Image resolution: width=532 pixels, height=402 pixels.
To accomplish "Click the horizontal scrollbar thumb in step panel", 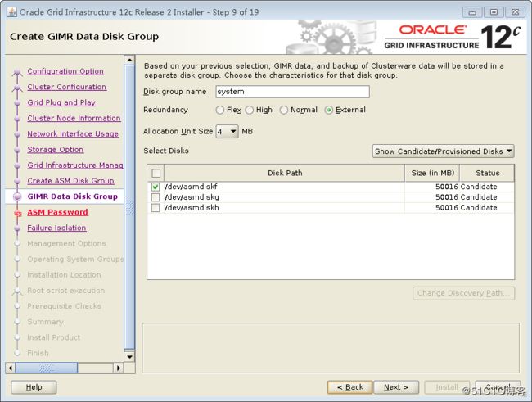I will pyautogui.click(x=47, y=368).
